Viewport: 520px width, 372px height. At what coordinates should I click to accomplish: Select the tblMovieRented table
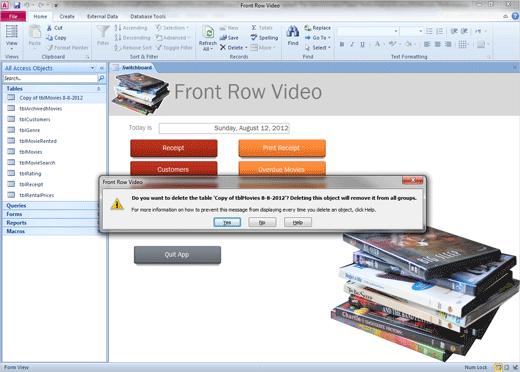(55, 141)
